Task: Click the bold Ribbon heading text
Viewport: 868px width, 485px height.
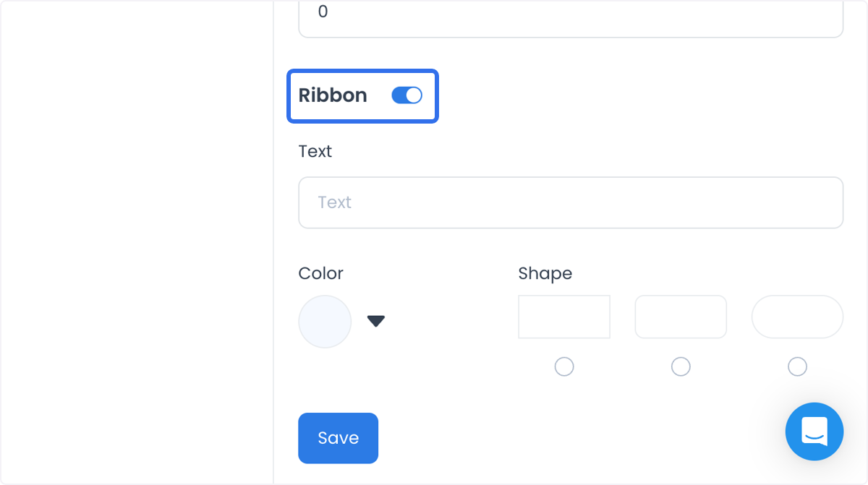Action: point(333,95)
